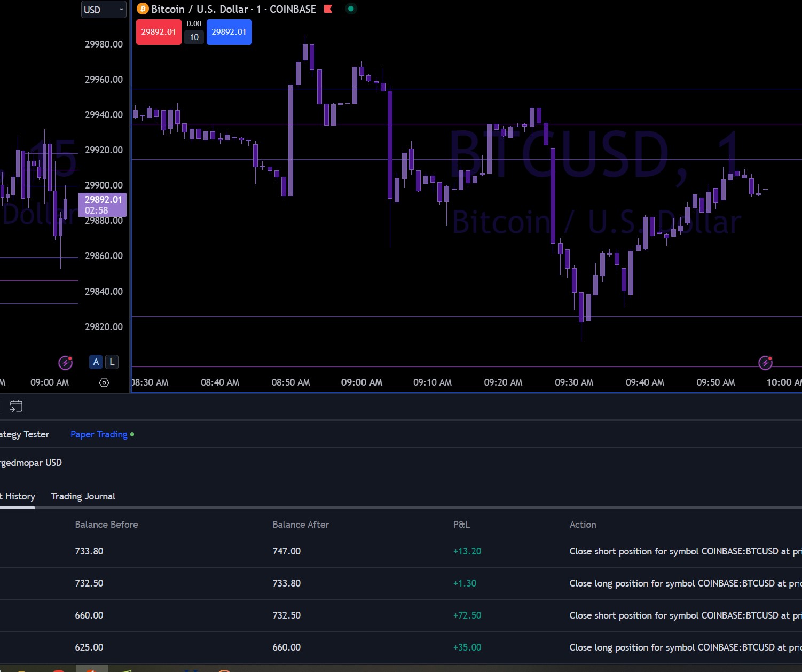Screen dimensions: 802x672
Task: Click the red flag marker beside COINBASE
Action: click(x=328, y=9)
